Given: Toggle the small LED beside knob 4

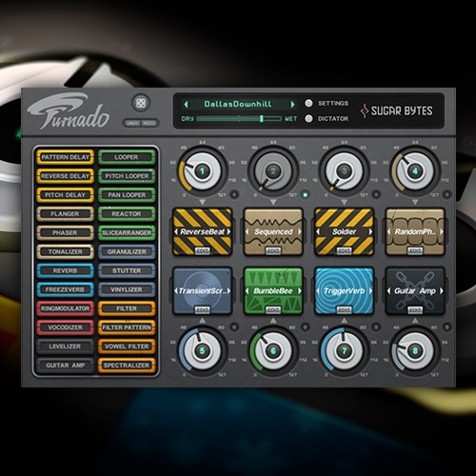Looking at the screenshot, I should point(447,194).
